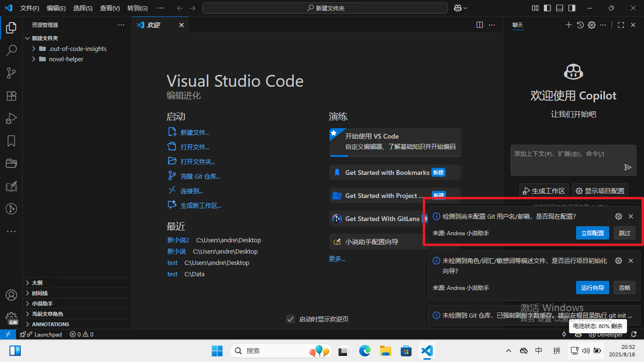Click the Accounts icon in activity bar
The width and height of the screenshot is (644, 362).
tap(11, 295)
